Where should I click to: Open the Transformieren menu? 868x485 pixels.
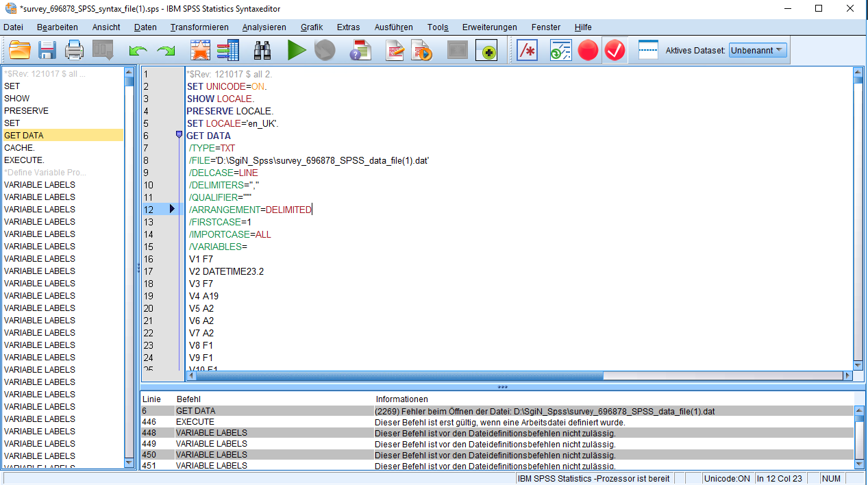point(199,27)
